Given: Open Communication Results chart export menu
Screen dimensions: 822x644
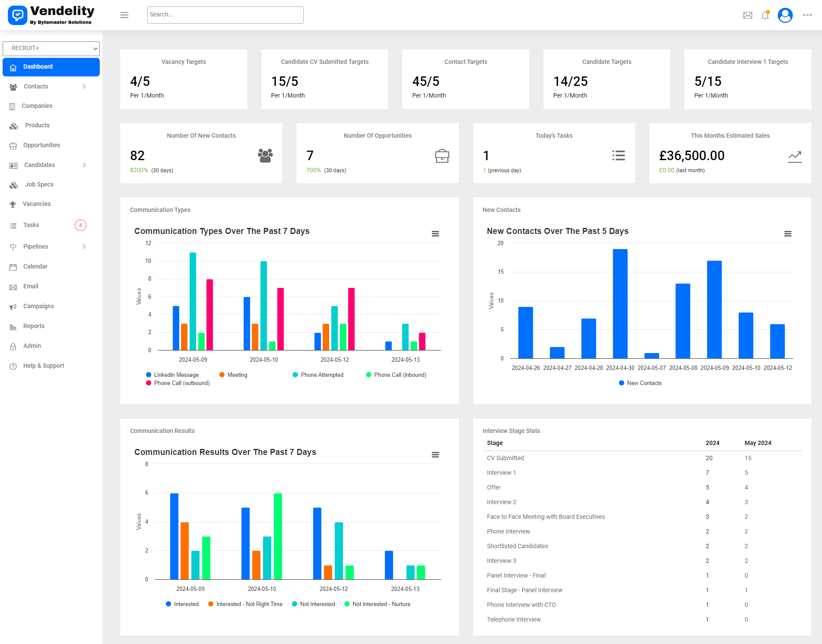Looking at the screenshot, I should pos(435,455).
